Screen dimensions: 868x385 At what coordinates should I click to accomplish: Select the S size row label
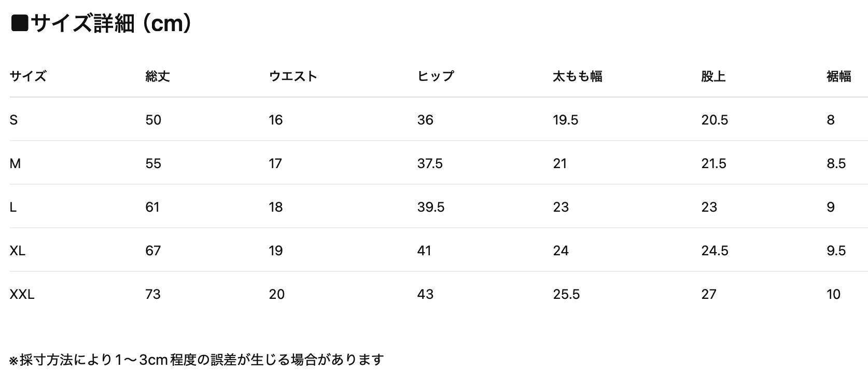(x=13, y=120)
